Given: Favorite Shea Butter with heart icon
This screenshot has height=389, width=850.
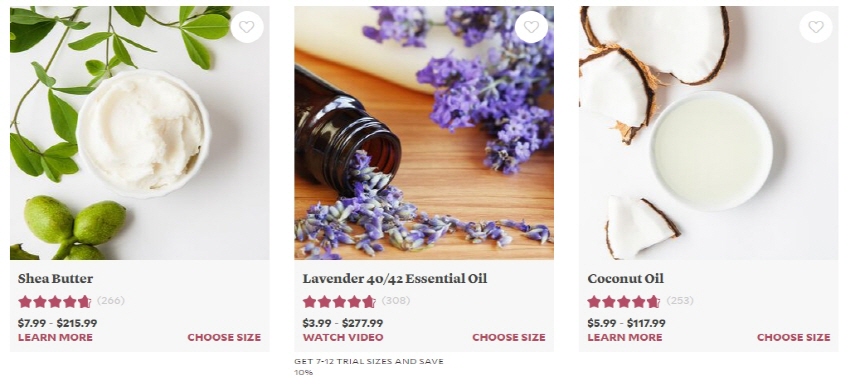Looking at the screenshot, I should [247, 27].
